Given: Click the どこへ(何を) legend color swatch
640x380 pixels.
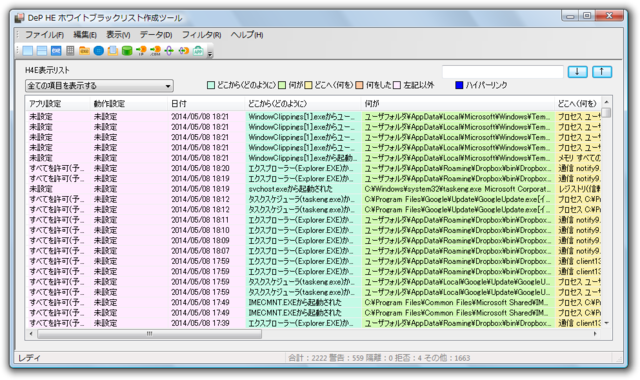Looking at the screenshot, I should (x=309, y=85).
